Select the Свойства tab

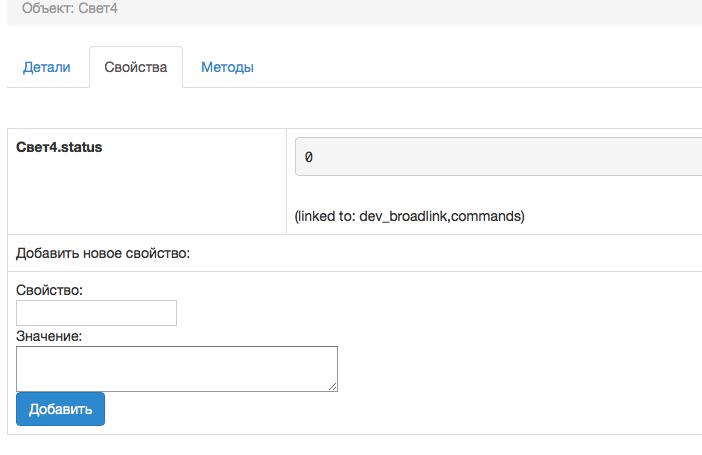click(135, 68)
